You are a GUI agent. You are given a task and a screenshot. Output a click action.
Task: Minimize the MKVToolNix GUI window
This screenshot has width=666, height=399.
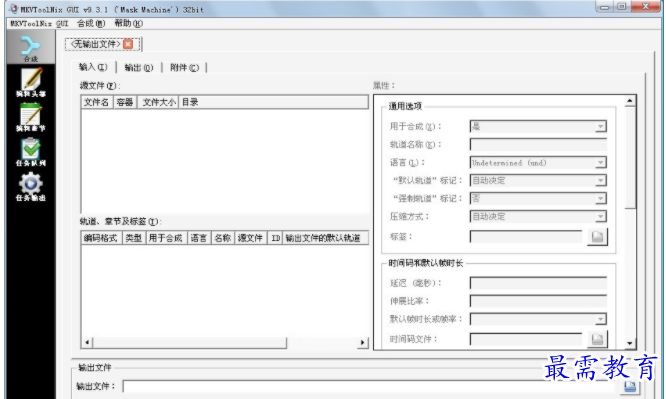[x=605, y=7]
